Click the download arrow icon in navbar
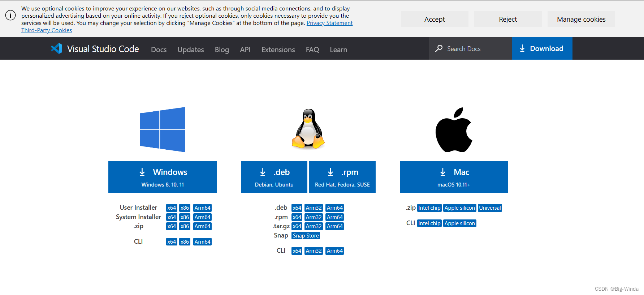644x295 pixels. [x=522, y=48]
